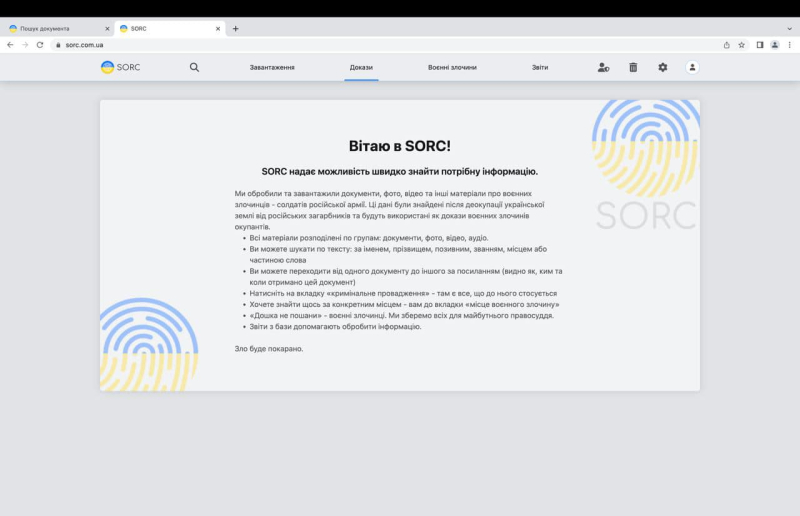Close the Пошук документа tab
800x516 pixels.
pos(107,29)
